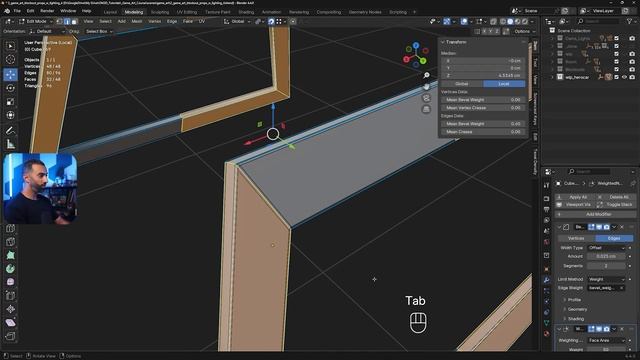Open the Edge menu in viewport header
The height and width of the screenshot is (360, 640).
(x=172, y=21)
